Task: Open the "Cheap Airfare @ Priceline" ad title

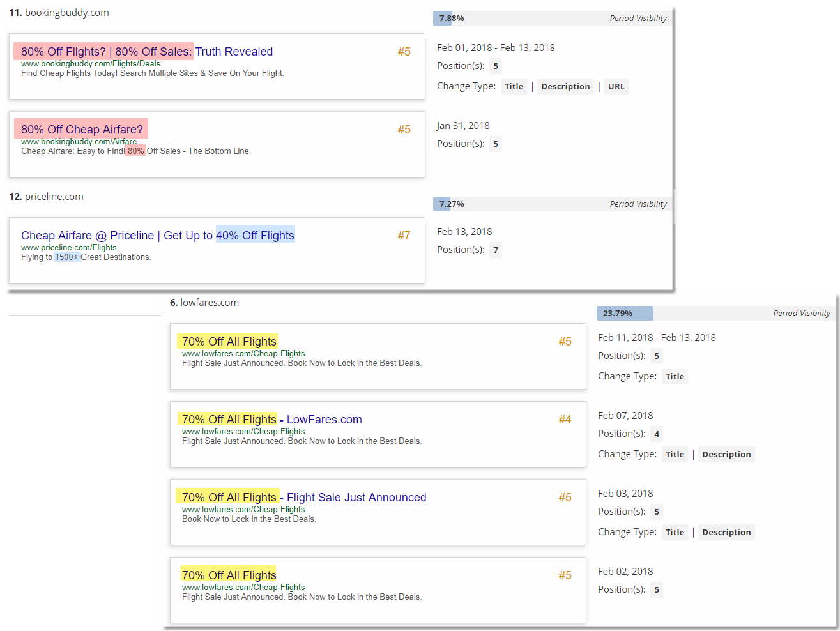Action: tap(158, 236)
